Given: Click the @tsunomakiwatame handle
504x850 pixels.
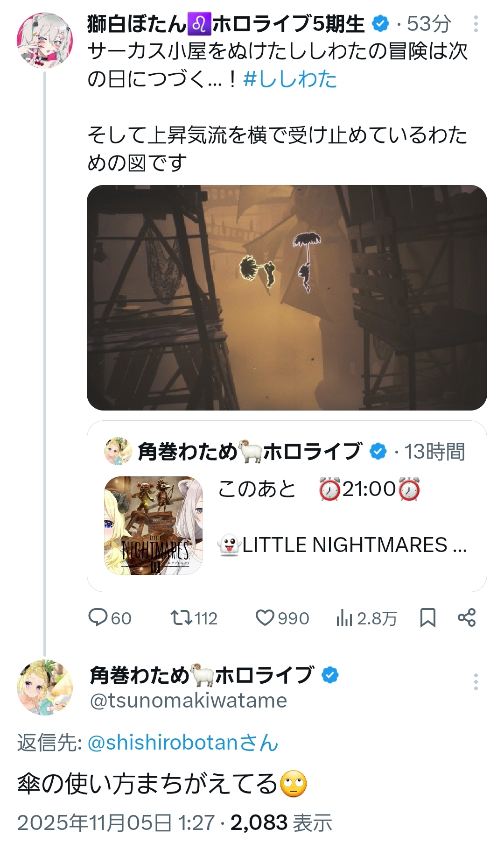Looking at the screenshot, I should (188, 701).
